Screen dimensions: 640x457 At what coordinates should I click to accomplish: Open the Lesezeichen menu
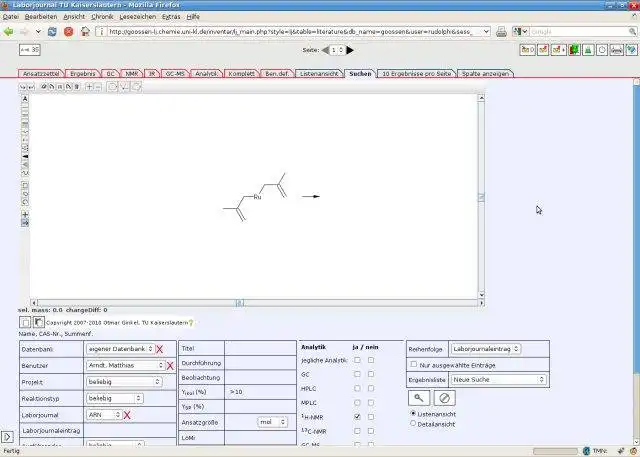click(138, 17)
